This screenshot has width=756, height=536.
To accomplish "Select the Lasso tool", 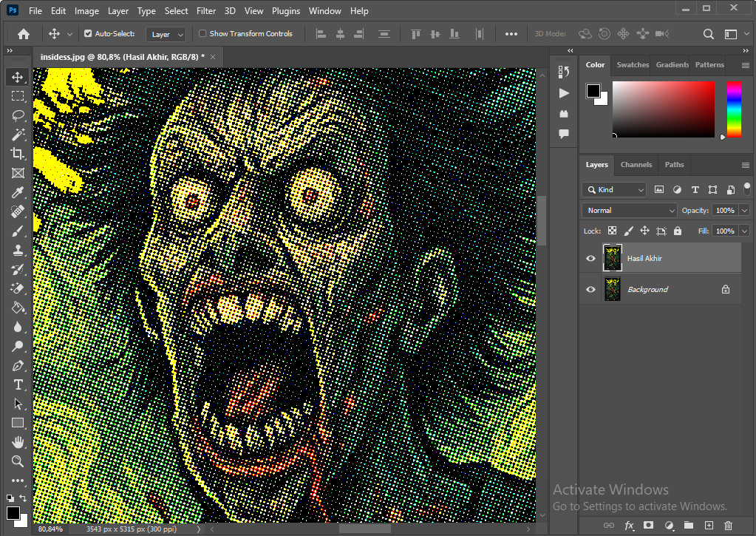I will 18,115.
